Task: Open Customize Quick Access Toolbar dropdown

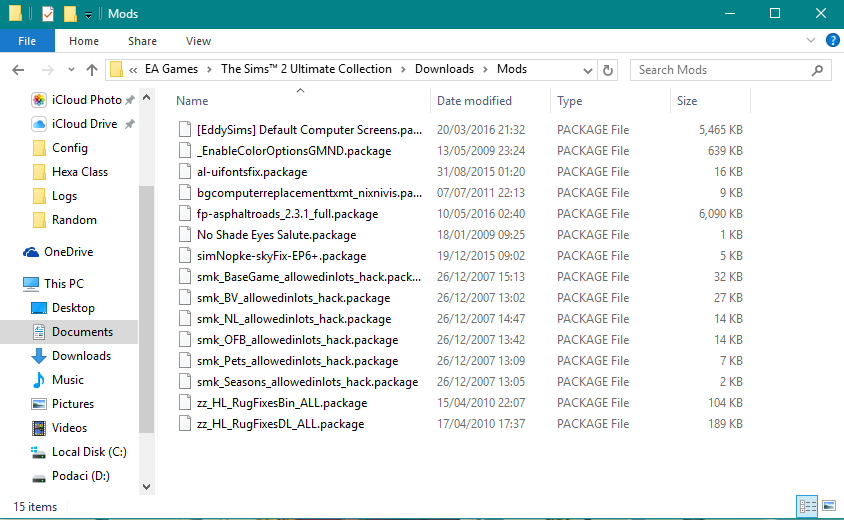Action: (x=88, y=15)
